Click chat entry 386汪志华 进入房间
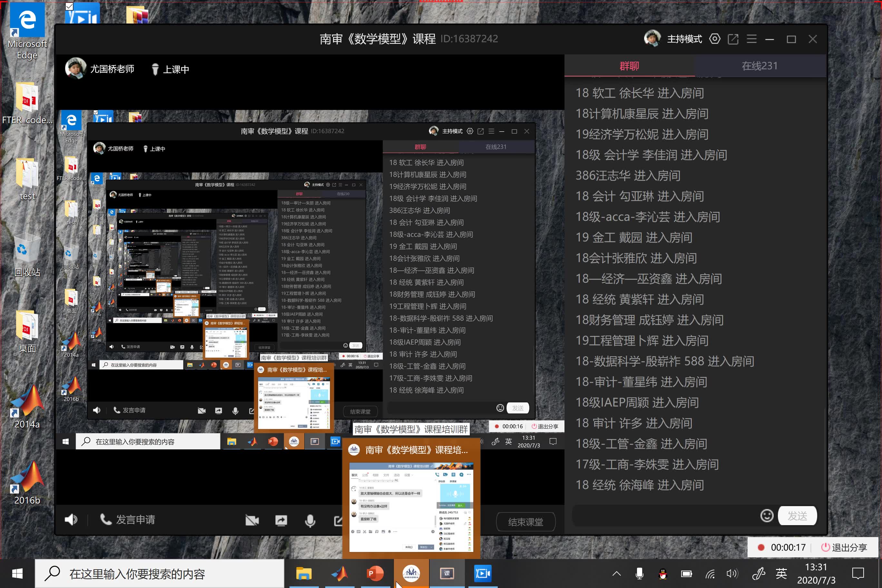Screen dimensions: 882x588 point(628,175)
